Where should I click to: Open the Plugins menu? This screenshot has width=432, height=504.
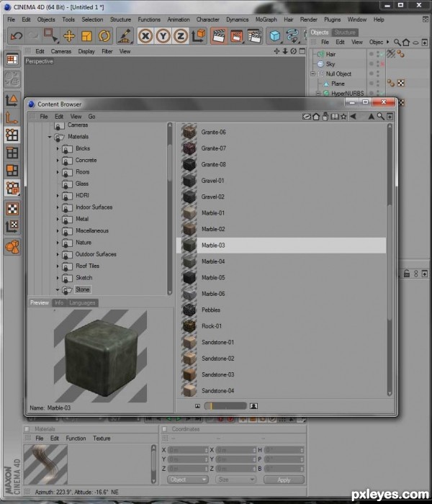coord(333,19)
